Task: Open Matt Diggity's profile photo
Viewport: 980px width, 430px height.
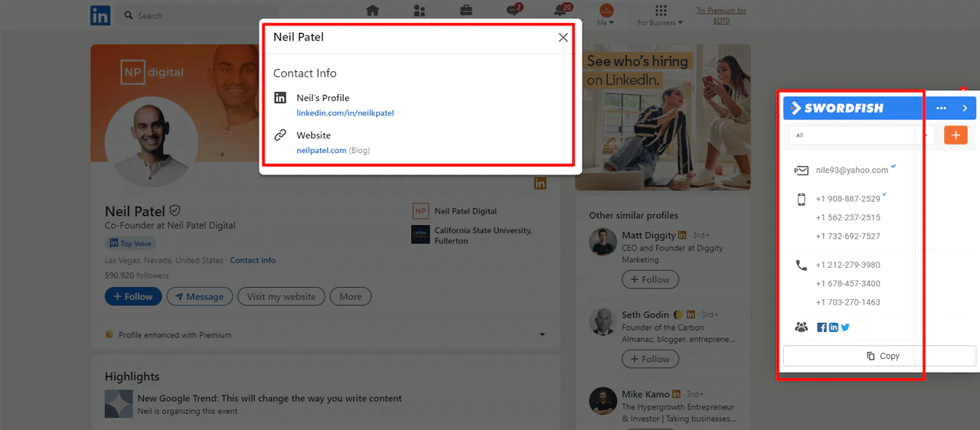Action: click(603, 242)
